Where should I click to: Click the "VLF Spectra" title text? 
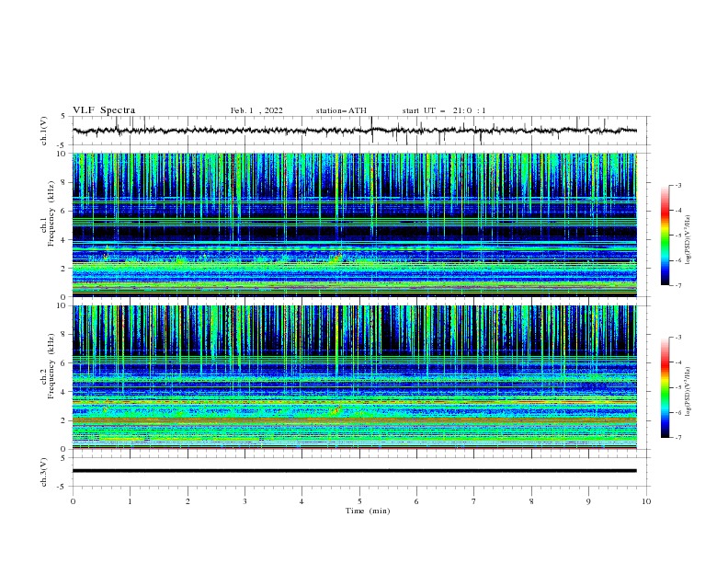(104, 110)
